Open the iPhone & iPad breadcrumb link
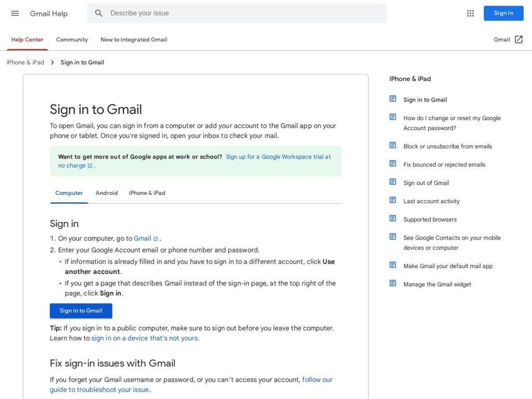Screen dimensions: 532x399 [x=24, y=62]
